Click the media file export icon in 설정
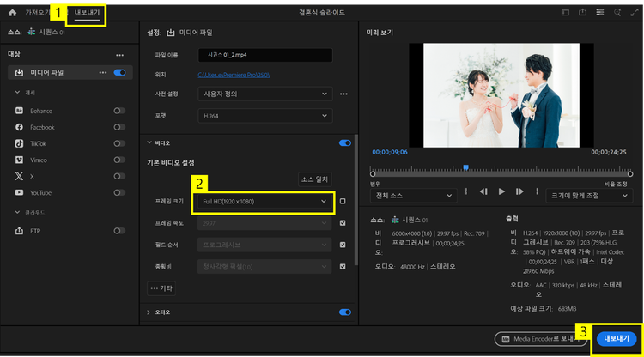 [x=171, y=33]
